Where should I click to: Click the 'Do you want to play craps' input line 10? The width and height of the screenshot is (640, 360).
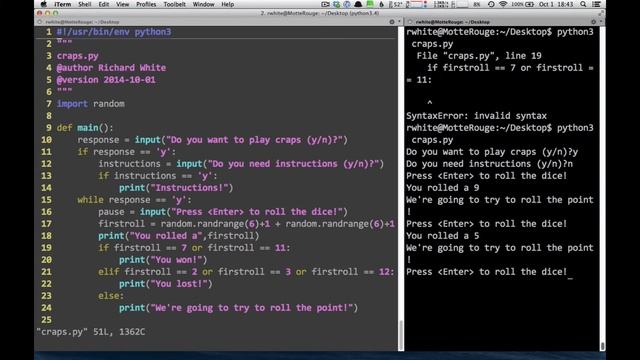tap(212, 140)
